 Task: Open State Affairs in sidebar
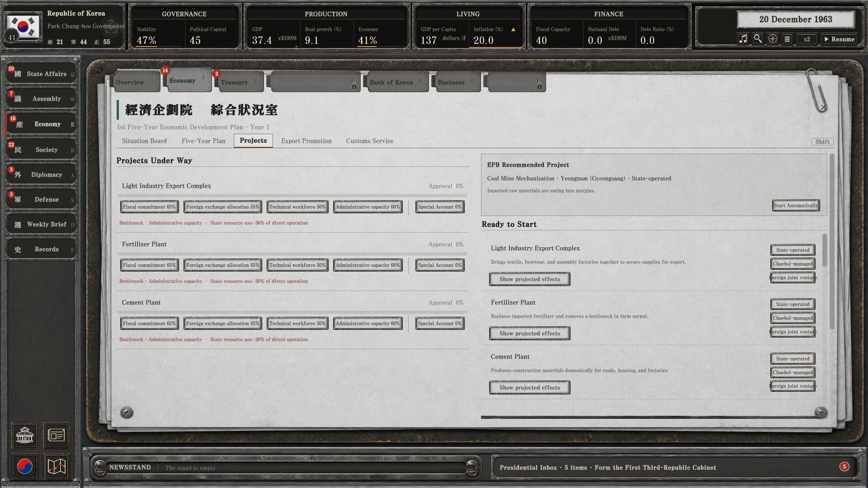(x=42, y=74)
